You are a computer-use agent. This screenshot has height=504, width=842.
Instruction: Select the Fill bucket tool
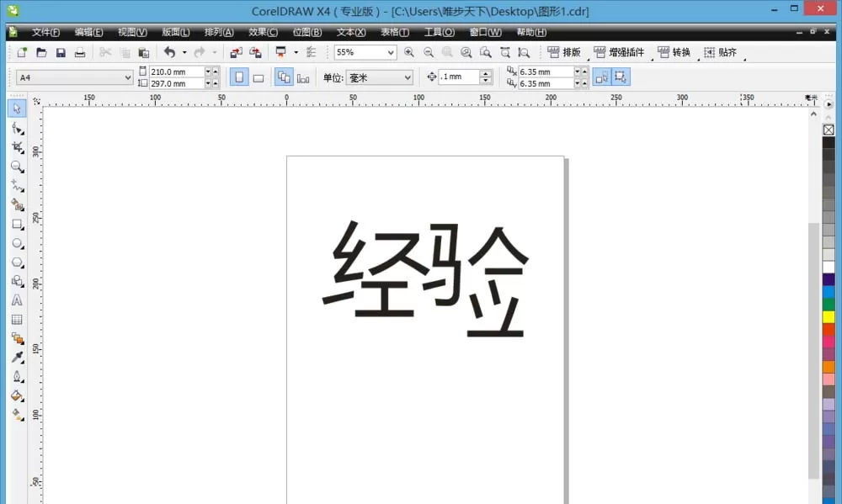click(x=17, y=396)
